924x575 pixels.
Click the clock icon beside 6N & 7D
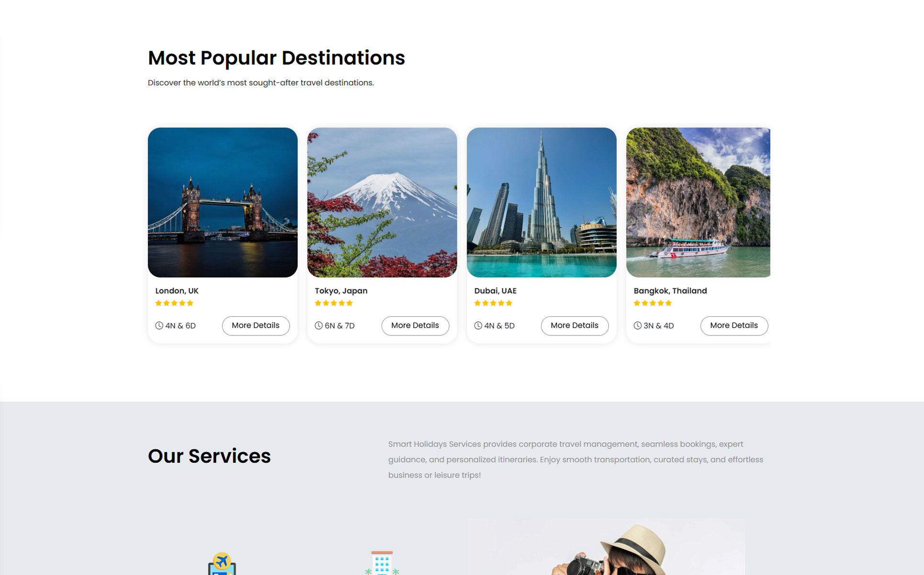(x=318, y=326)
